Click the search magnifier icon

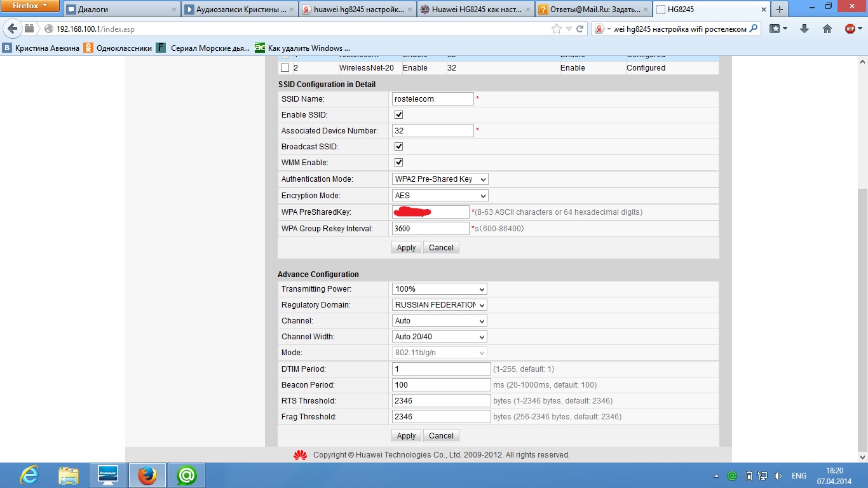click(x=754, y=29)
